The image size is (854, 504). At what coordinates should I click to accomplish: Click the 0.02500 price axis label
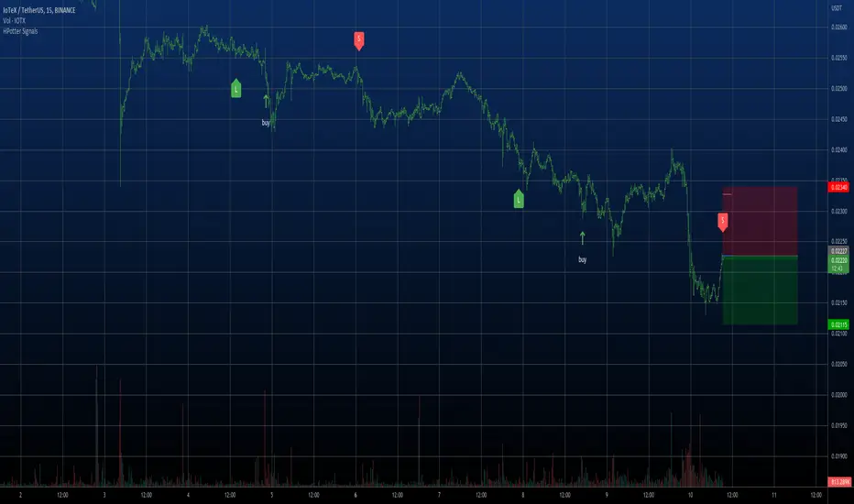pos(838,88)
